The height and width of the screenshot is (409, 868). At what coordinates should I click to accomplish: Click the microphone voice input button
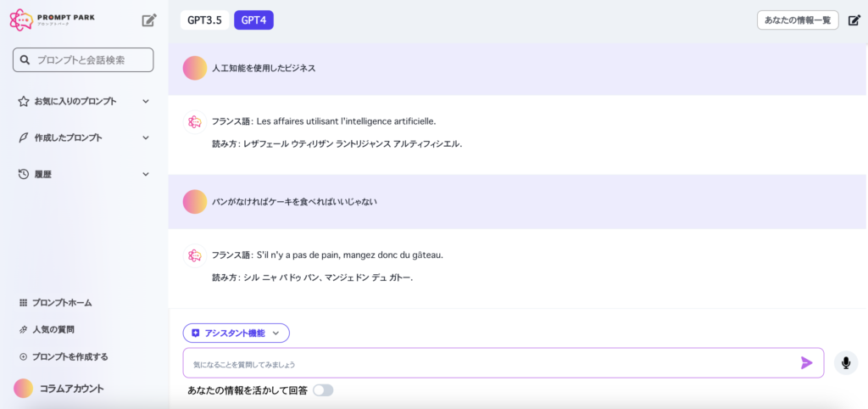846,363
